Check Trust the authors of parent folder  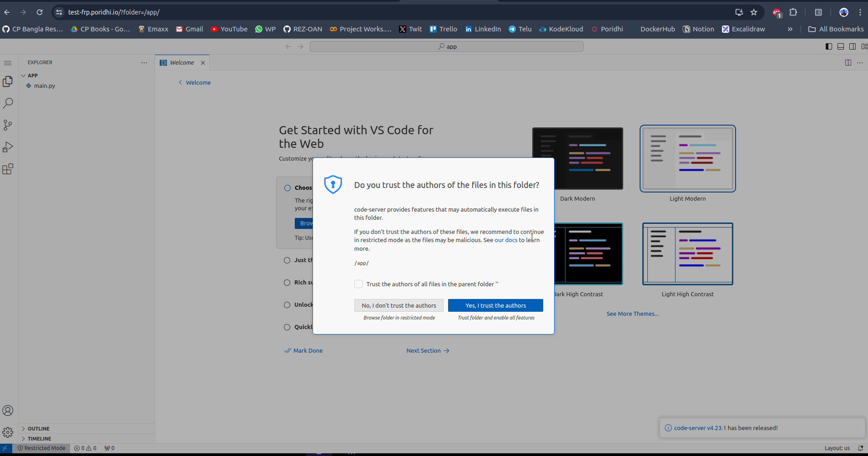coord(358,284)
